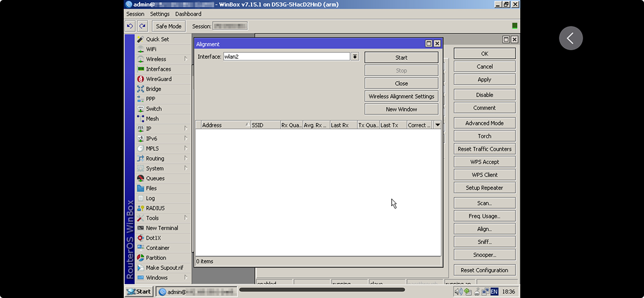Image resolution: width=644 pixels, height=298 pixels.
Task: Open the RADIUS section
Action: [155, 208]
